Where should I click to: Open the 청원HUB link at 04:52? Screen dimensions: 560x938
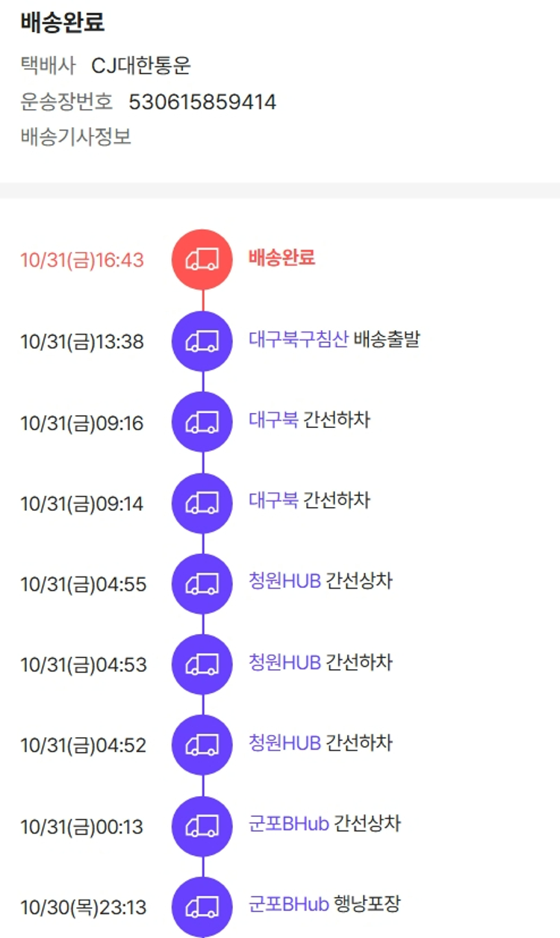[x=284, y=743]
